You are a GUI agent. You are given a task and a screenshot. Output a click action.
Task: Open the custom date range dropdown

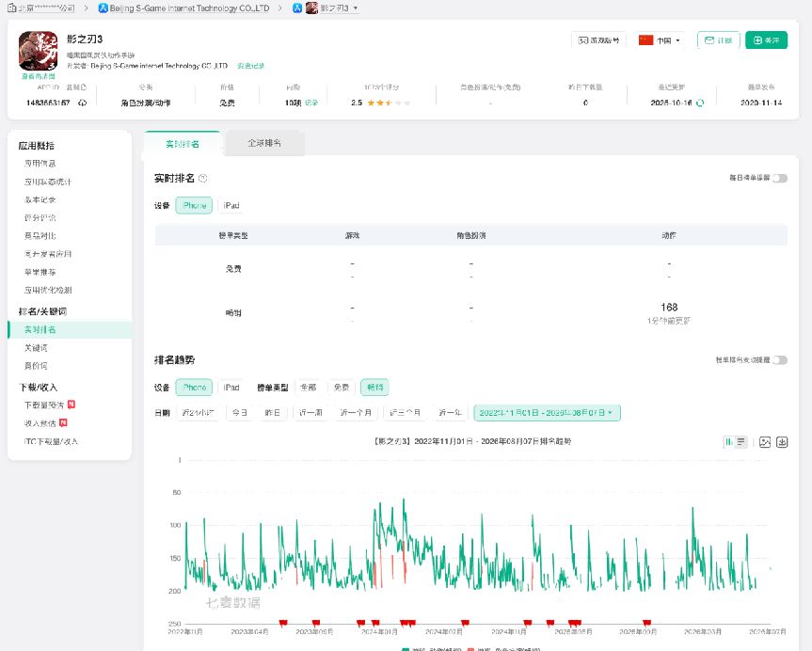coord(547,413)
